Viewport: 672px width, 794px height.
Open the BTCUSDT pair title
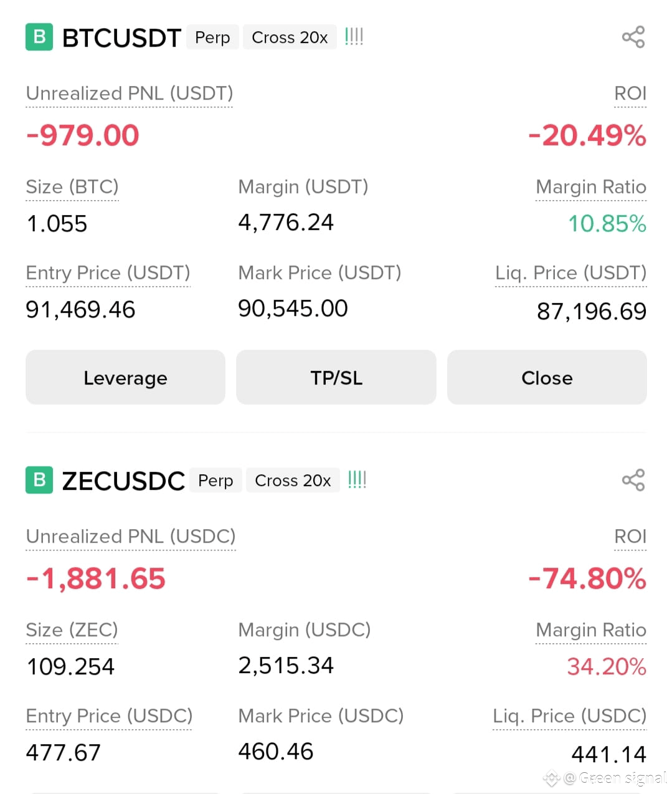tap(122, 38)
